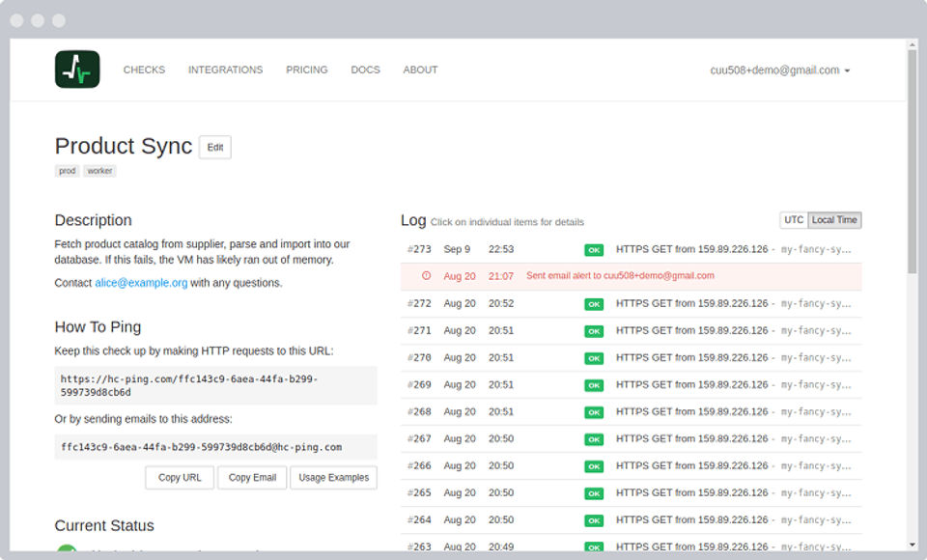Image resolution: width=927 pixels, height=560 pixels.
Task: Switch log times to Local Time
Action: coord(834,220)
